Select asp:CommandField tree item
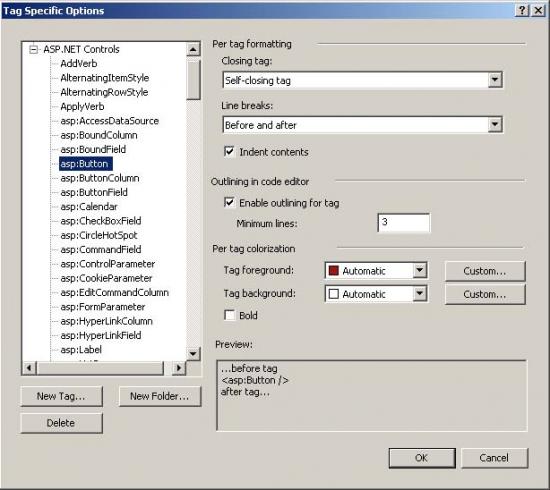Viewport: 550px width, 490px height. click(101, 250)
